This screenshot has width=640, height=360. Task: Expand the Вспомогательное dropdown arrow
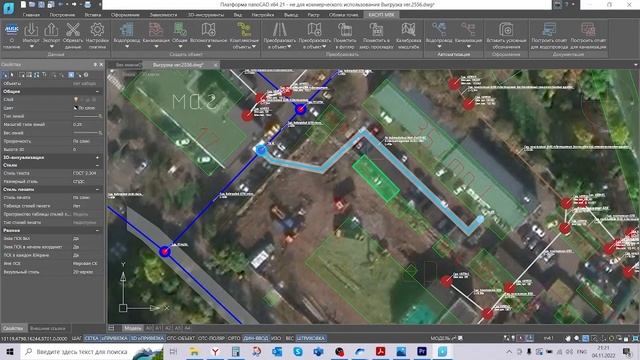pos(208,47)
